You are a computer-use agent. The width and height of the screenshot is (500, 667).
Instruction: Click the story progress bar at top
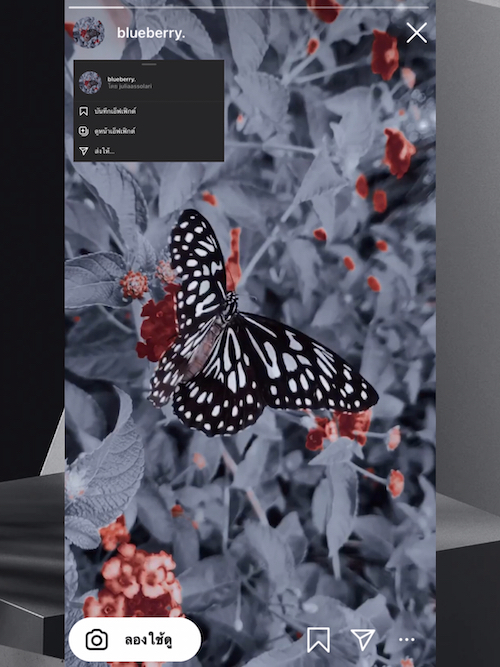[248, 7]
